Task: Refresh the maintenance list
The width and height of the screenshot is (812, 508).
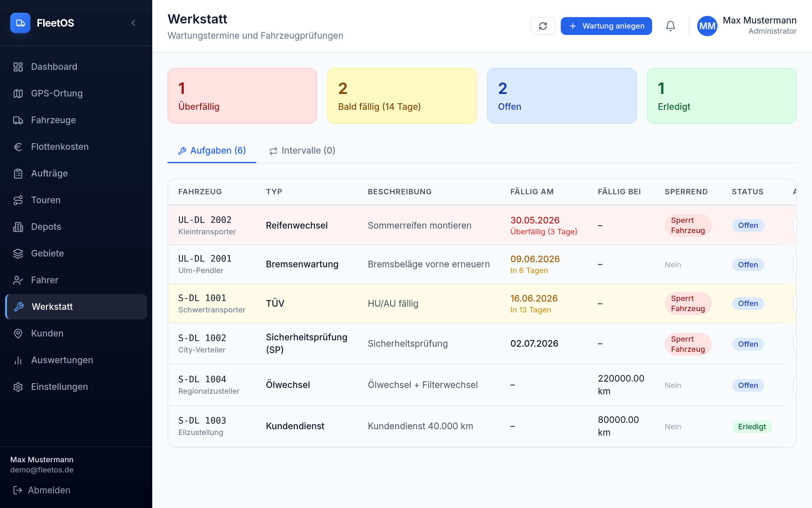Action: (543, 26)
